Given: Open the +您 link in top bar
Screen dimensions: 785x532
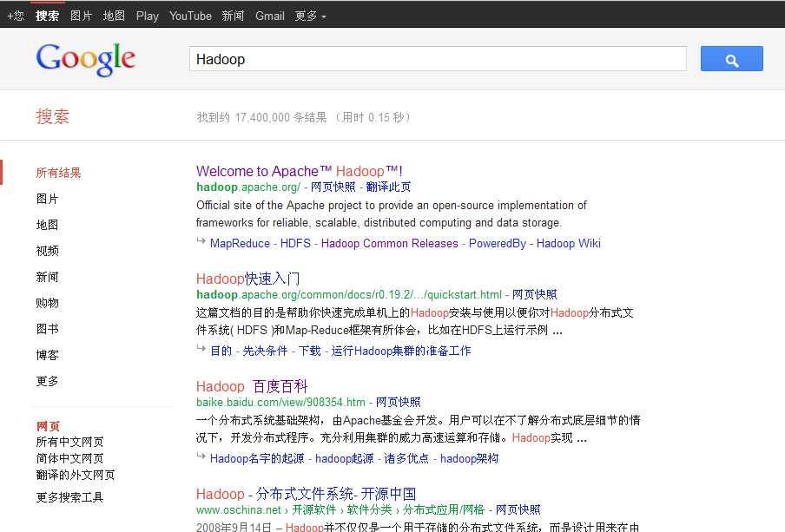Looking at the screenshot, I should click(16, 16).
